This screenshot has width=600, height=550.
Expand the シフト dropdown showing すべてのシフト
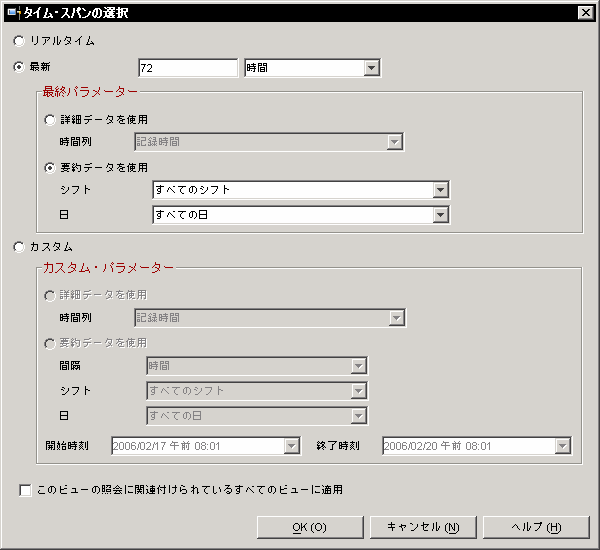[440, 190]
